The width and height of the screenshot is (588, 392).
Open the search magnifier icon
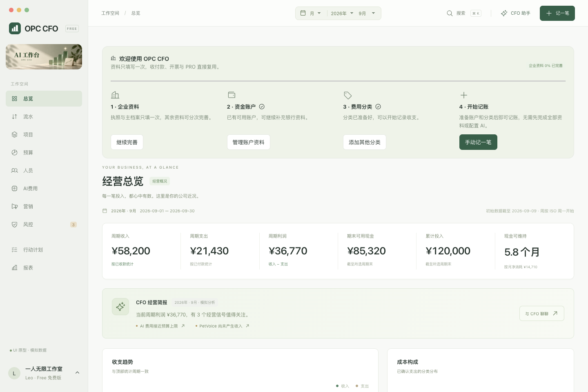click(x=450, y=13)
